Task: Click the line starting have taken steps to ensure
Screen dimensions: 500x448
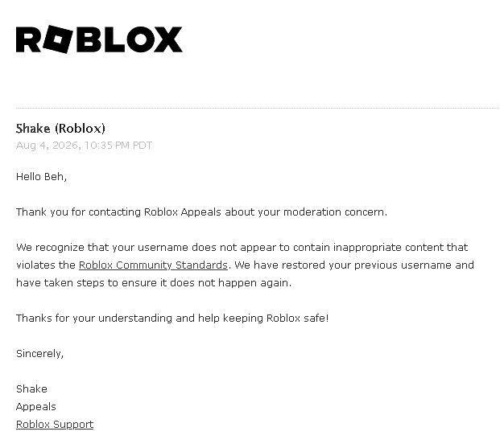Action: coord(154,282)
